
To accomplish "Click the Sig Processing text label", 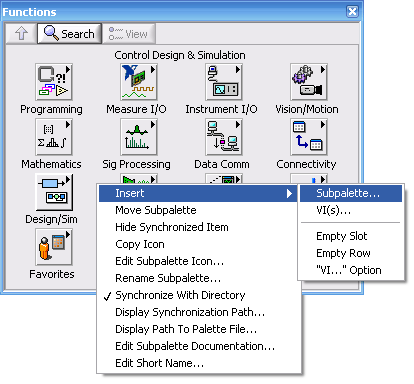I will point(136,164).
